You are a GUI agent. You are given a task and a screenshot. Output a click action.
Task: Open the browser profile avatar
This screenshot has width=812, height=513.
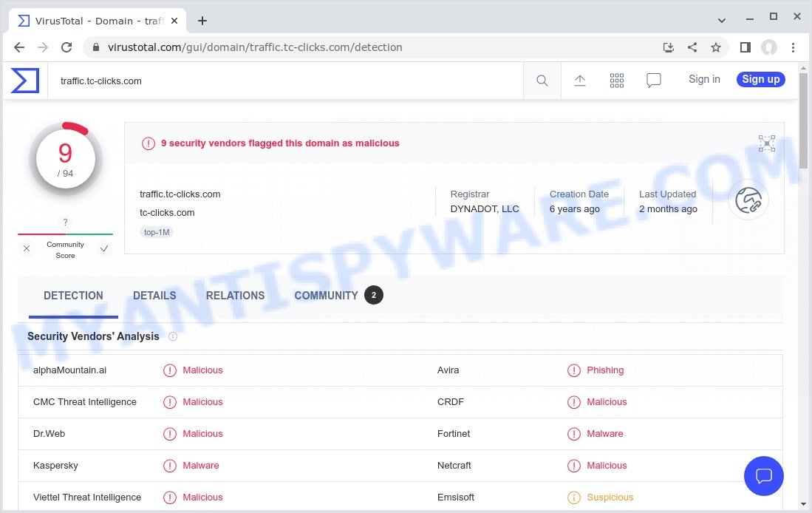(769, 47)
